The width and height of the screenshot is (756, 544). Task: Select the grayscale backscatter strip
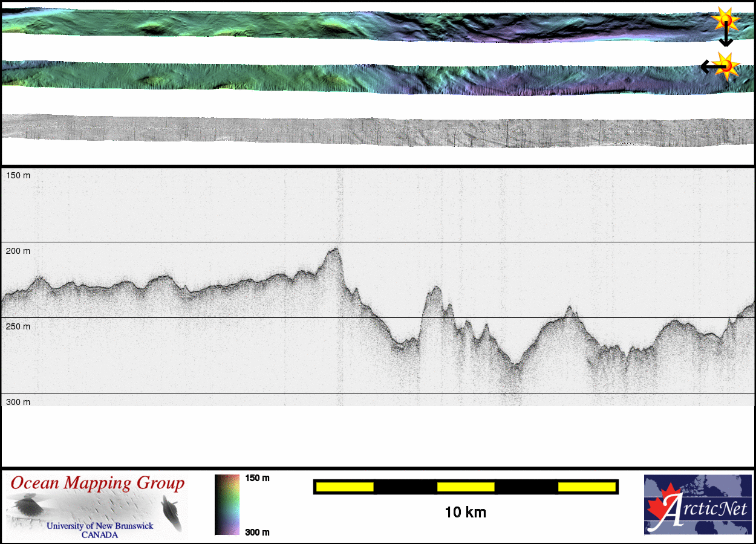pos(363,131)
